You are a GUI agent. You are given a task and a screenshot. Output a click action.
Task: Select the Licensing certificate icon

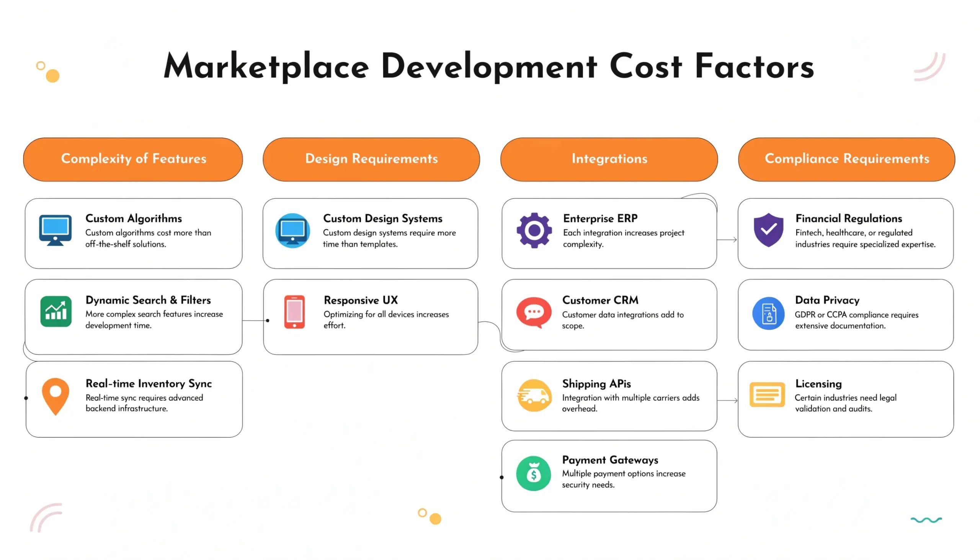767,395
